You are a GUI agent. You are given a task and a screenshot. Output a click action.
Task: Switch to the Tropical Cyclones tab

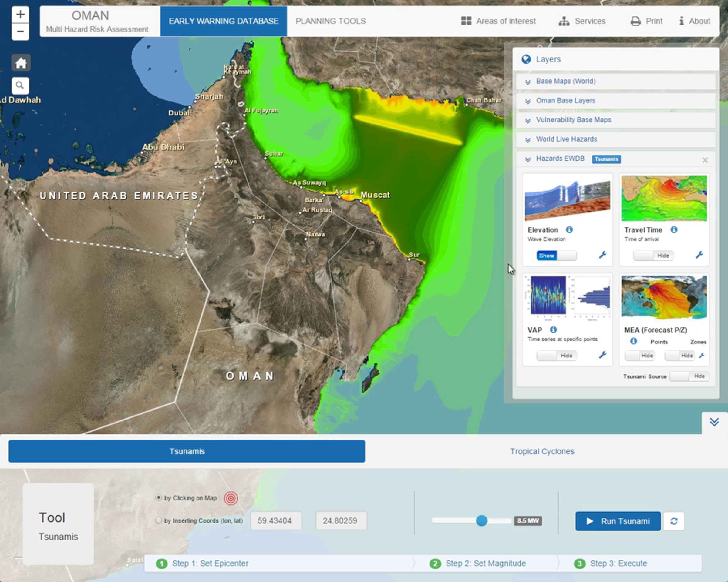click(x=542, y=451)
